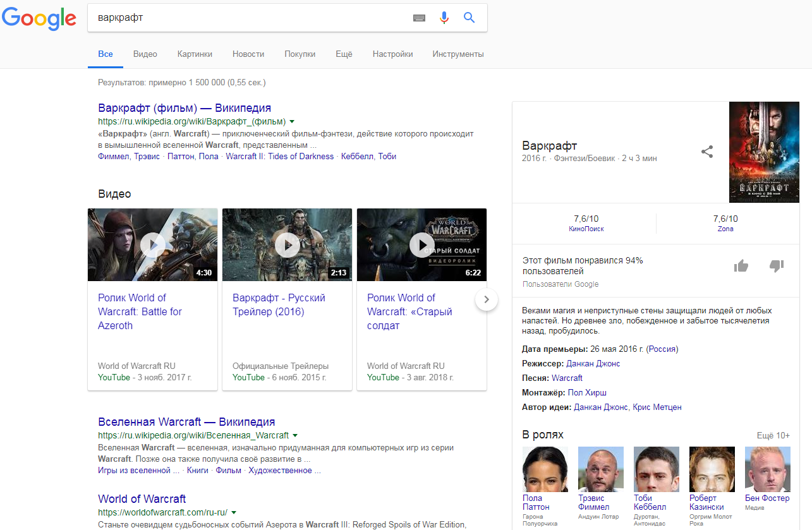Open cast photo of Пола Паттон

tap(545, 469)
